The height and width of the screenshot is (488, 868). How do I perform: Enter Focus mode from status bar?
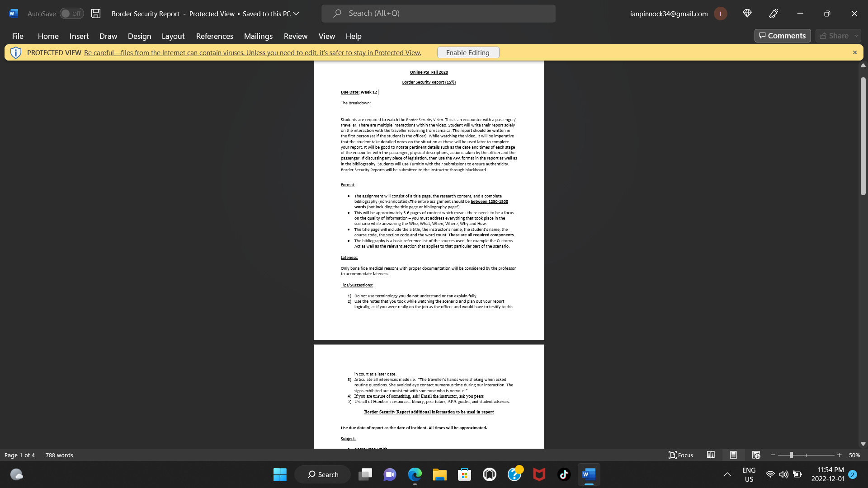[x=681, y=455]
